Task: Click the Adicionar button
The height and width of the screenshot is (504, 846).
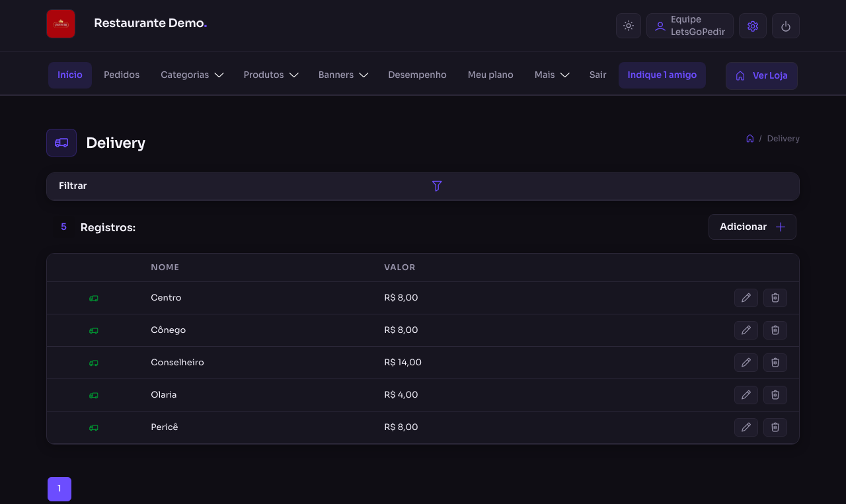Action: (752, 227)
